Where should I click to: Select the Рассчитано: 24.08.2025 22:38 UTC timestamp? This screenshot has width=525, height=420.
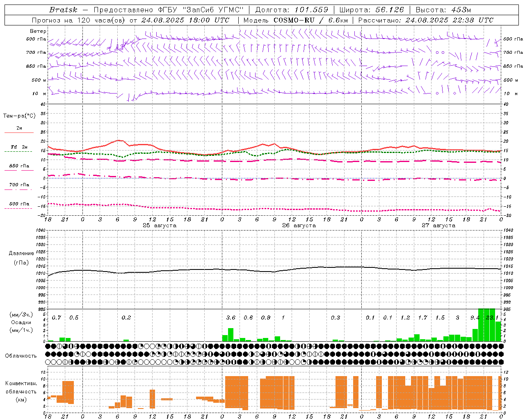[426, 20]
